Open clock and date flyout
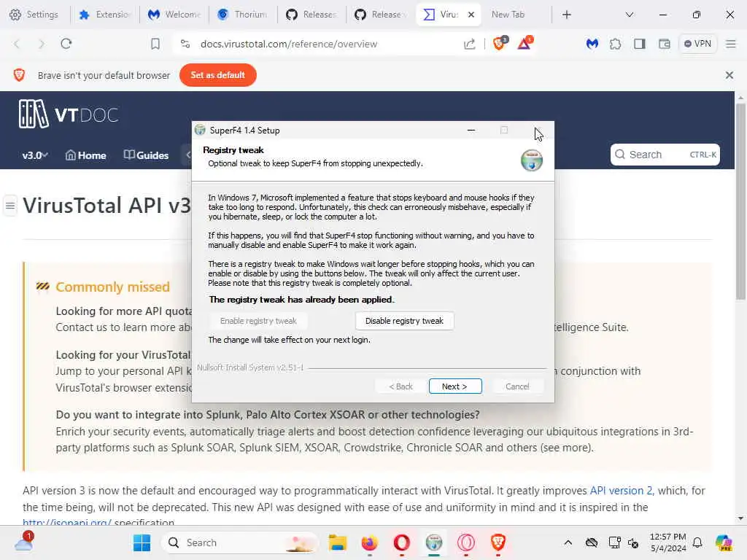 (668, 542)
